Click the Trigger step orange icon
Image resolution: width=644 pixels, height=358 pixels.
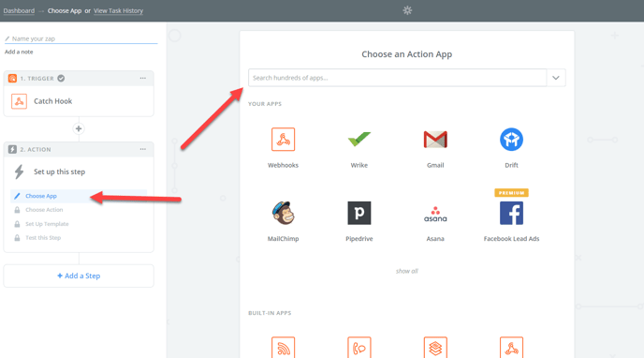coord(12,78)
